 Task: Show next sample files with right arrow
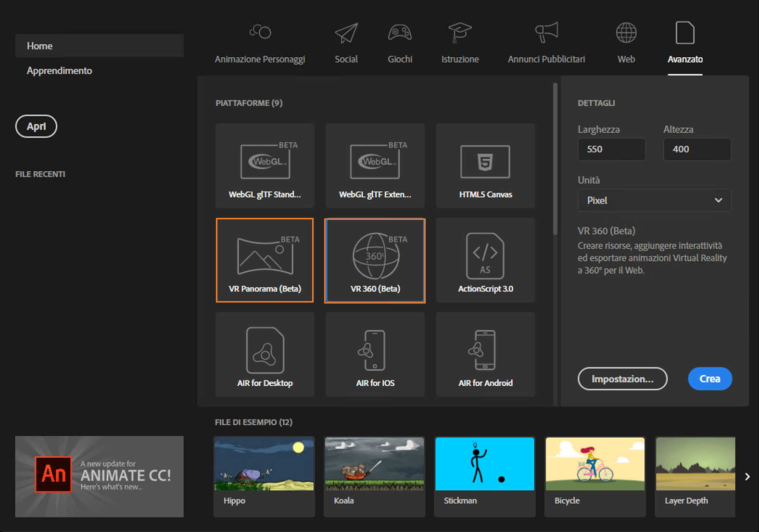coord(747,477)
